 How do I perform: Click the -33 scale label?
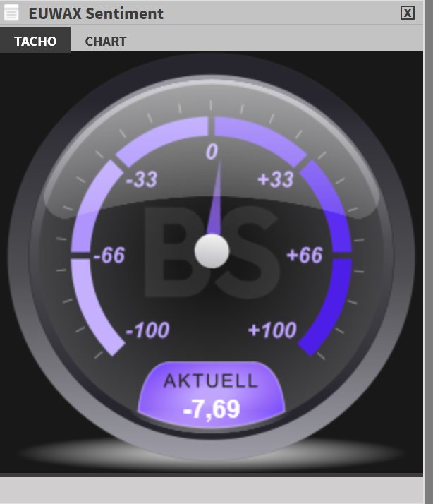click(x=142, y=179)
